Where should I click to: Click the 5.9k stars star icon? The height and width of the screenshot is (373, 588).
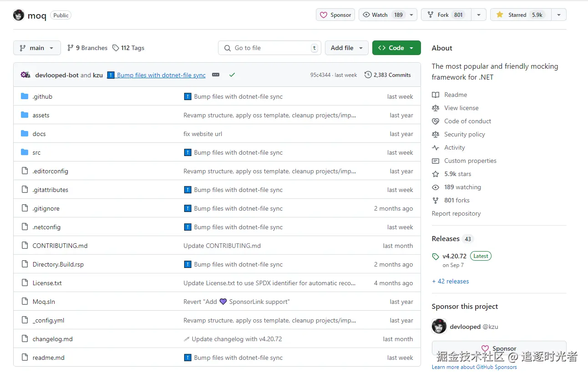(x=436, y=174)
